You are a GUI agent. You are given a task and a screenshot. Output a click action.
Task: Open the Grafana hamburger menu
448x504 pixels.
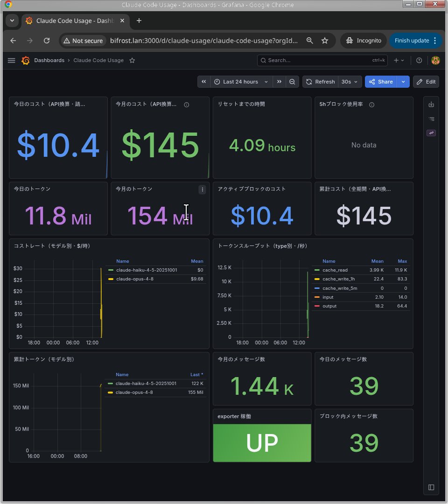(12, 60)
